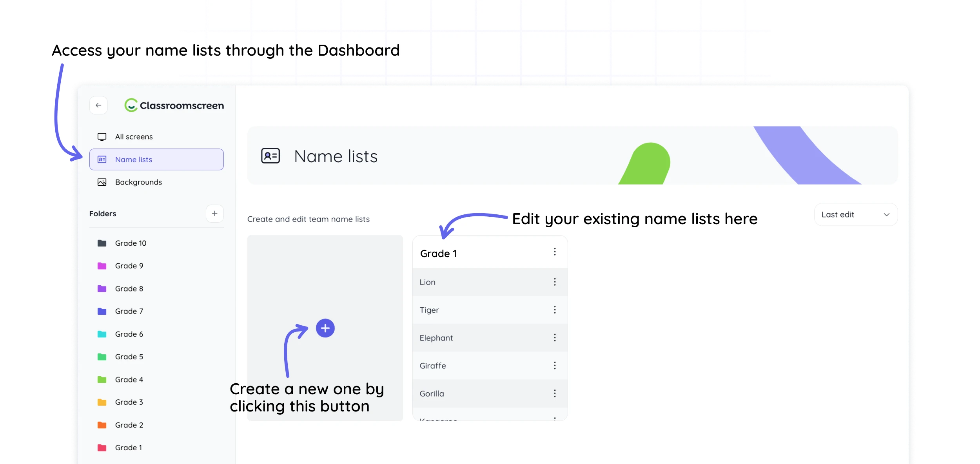Go to All screens
980x464 pixels.
coord(134,137)
